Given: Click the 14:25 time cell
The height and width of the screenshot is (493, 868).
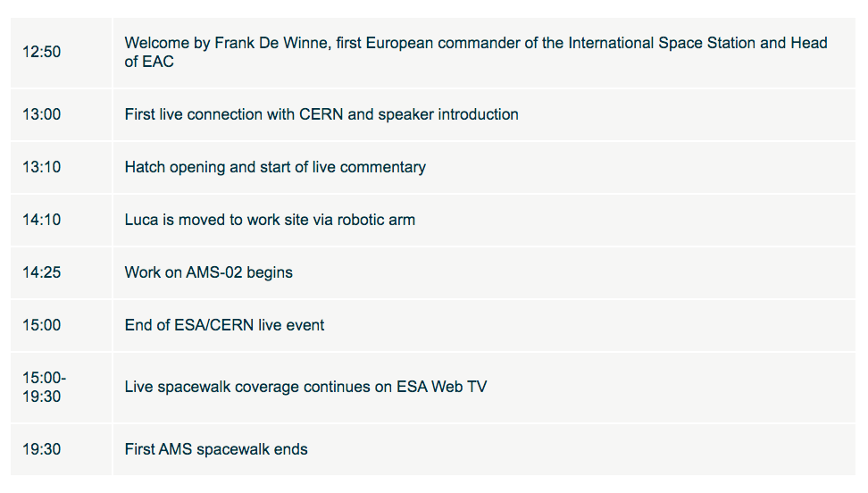Looking at the screenshot, I should click(x=61, y=272).
